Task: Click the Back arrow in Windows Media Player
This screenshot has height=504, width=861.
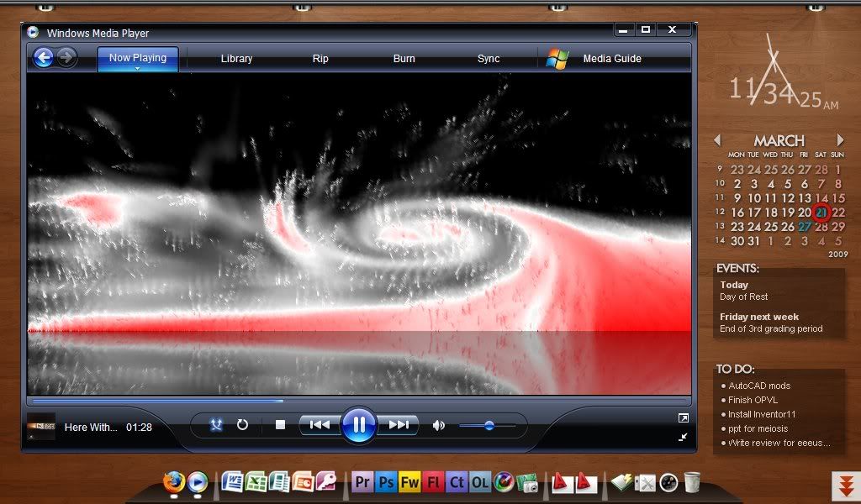Action: coord(44,58)
